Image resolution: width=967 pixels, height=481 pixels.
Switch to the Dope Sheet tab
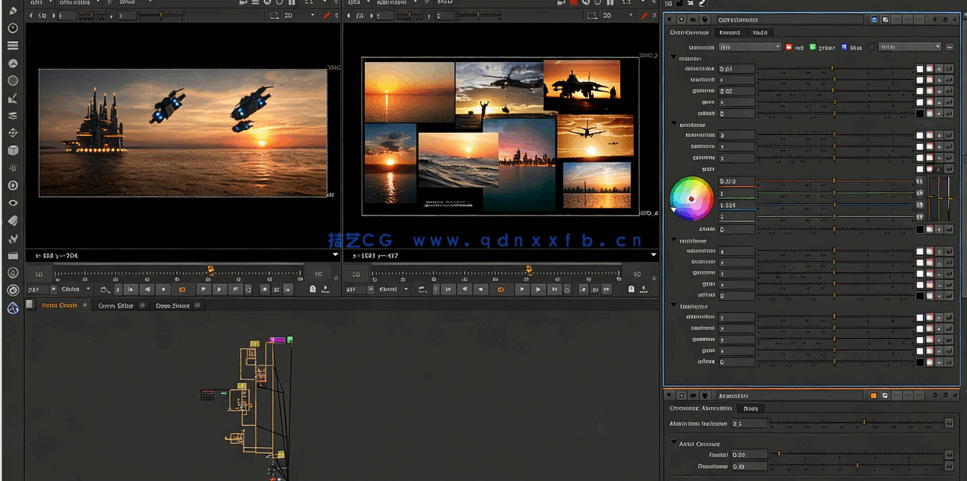(172, 305)
